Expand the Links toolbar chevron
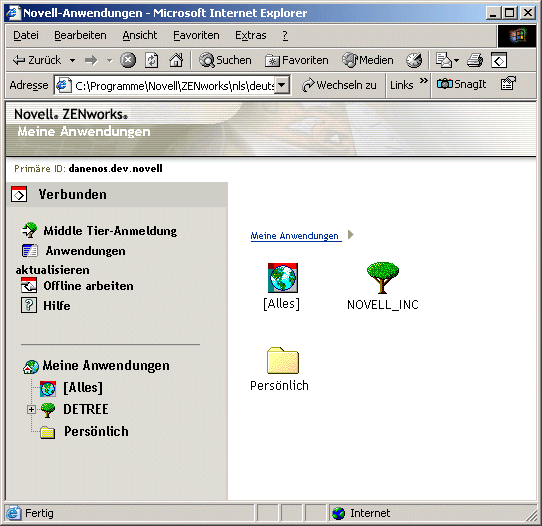Screen dimensions: 542x526 [423, 81]
